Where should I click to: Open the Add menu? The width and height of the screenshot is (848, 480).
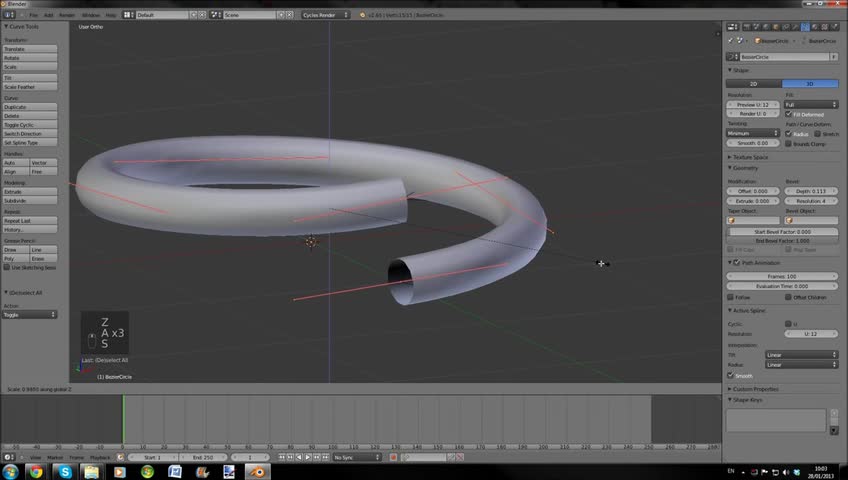[49, 15]
